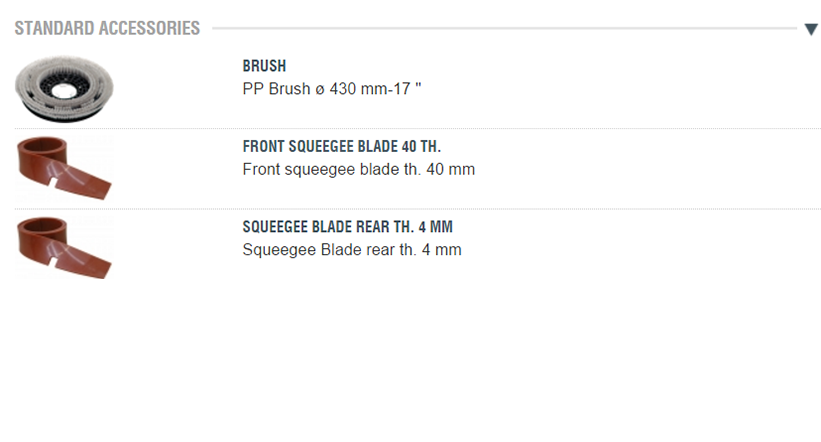Click the black center hub of the brush image

63,90
